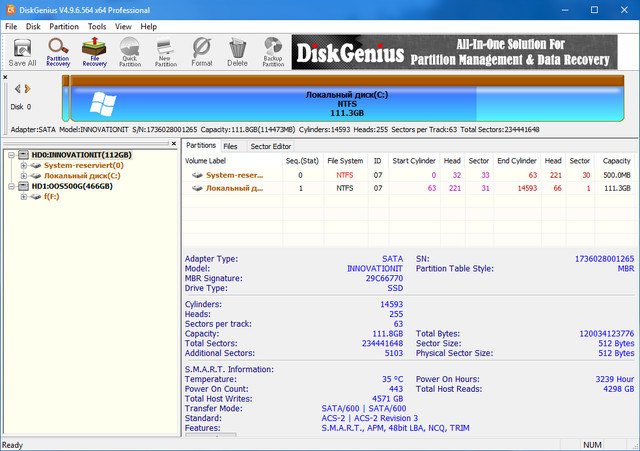Switch to the Sector Editor tab

pyautogui.click(x=270, y=146)
